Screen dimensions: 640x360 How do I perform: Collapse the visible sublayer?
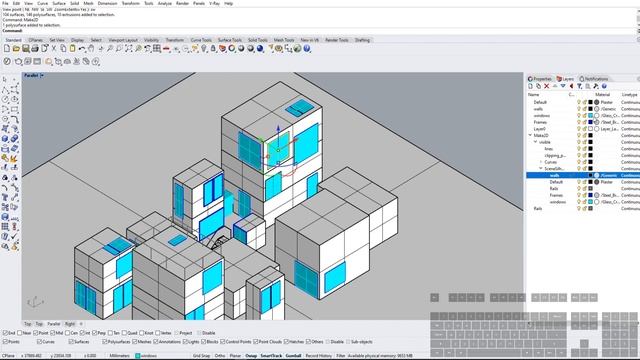tap(536, 142)
